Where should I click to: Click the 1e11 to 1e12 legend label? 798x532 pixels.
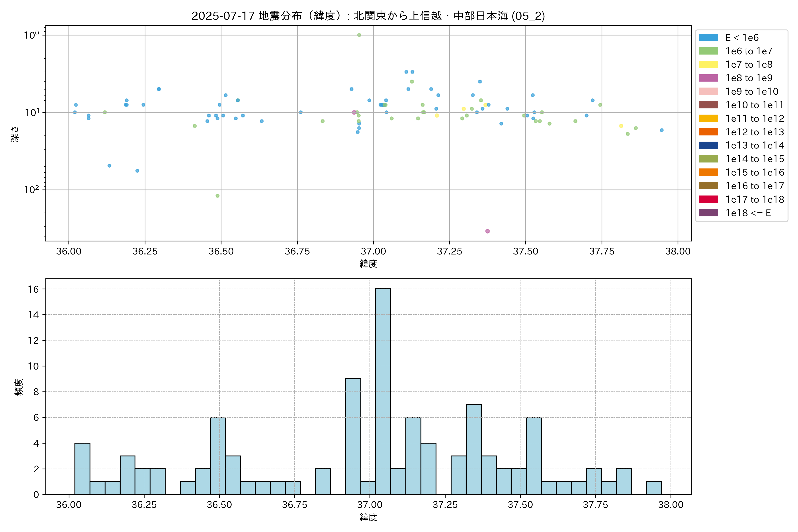tap(755, 118)
